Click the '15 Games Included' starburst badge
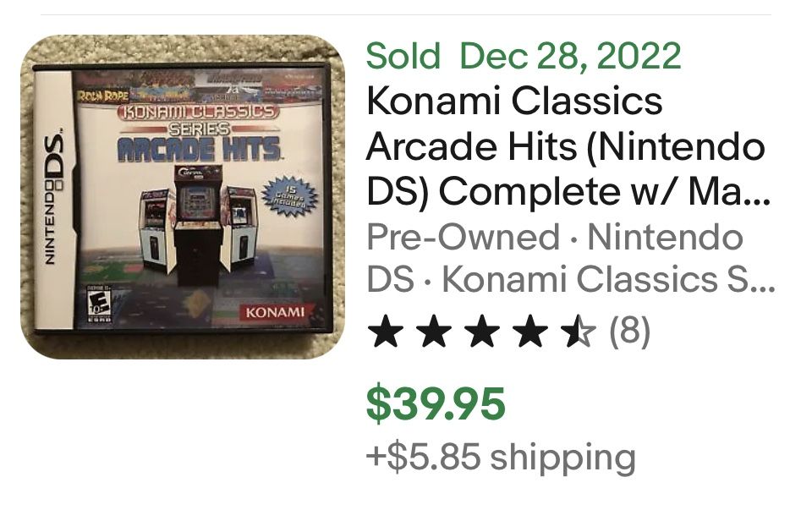812x521 pixels. click(286, 196)
